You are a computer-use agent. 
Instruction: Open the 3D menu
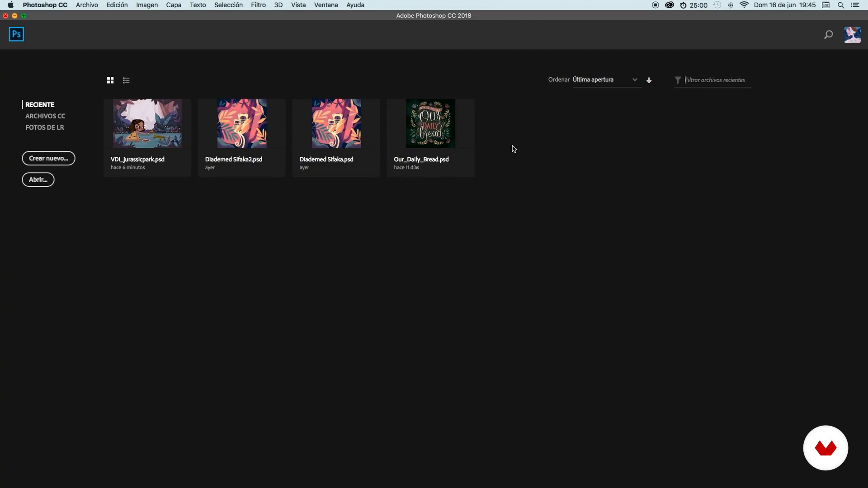pyautogui.click(x=278, y=5)
